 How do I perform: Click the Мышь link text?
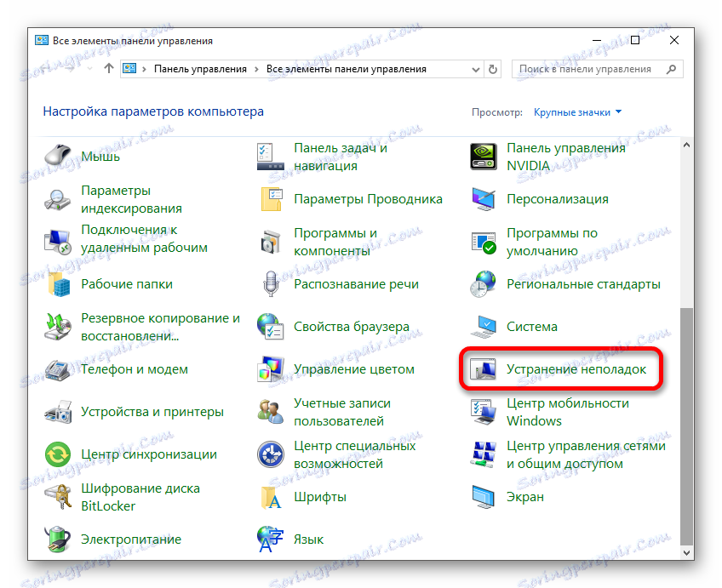pos(100,157)
